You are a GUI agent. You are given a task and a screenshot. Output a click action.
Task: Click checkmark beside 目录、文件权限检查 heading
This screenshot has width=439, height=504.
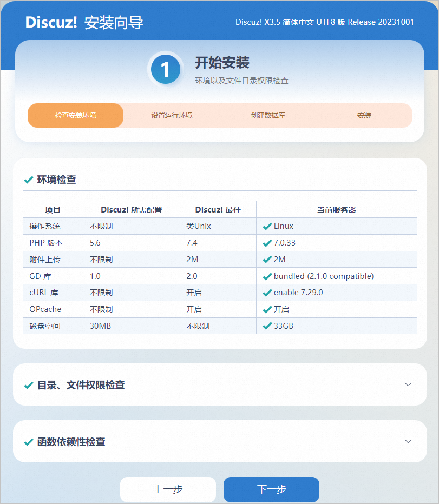point(29,385)
